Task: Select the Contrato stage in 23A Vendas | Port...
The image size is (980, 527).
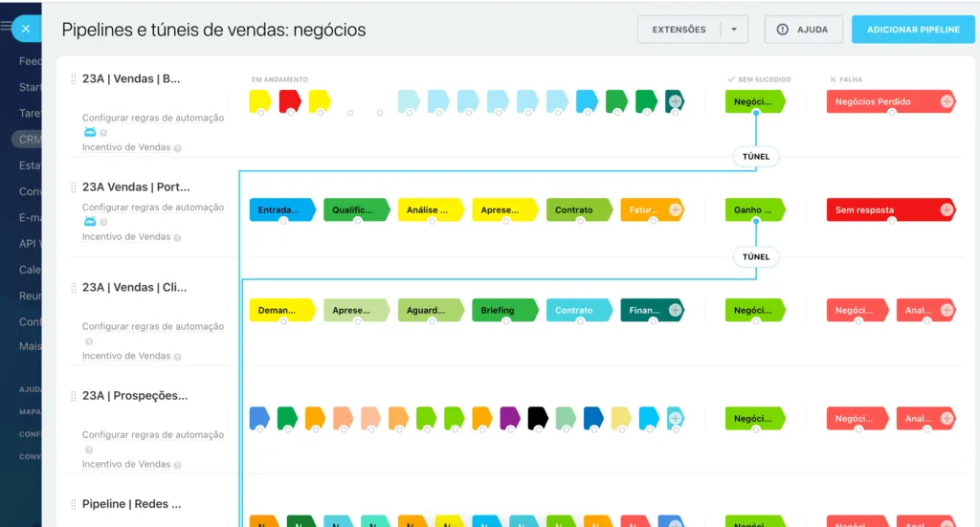Action: click(579, 209)
